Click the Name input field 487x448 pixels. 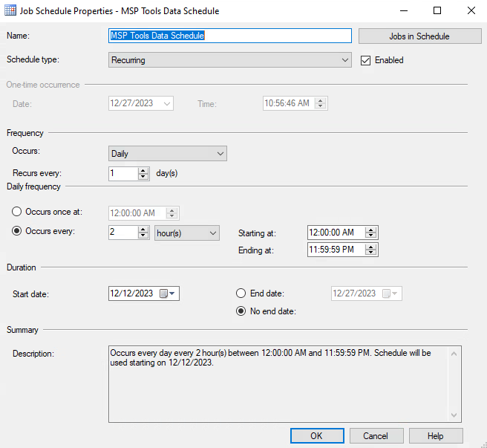tap(230, 36)
